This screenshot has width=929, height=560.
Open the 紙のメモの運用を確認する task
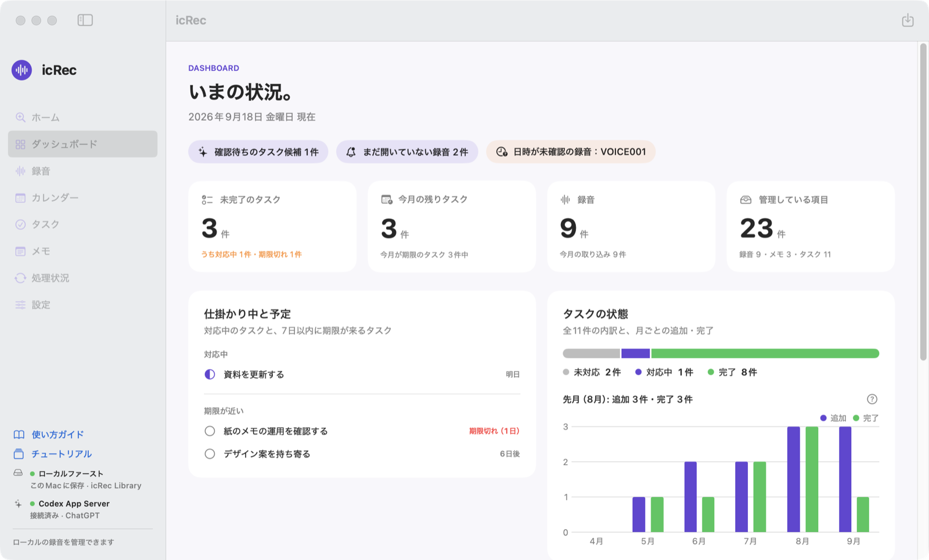[x=362, y=431]
